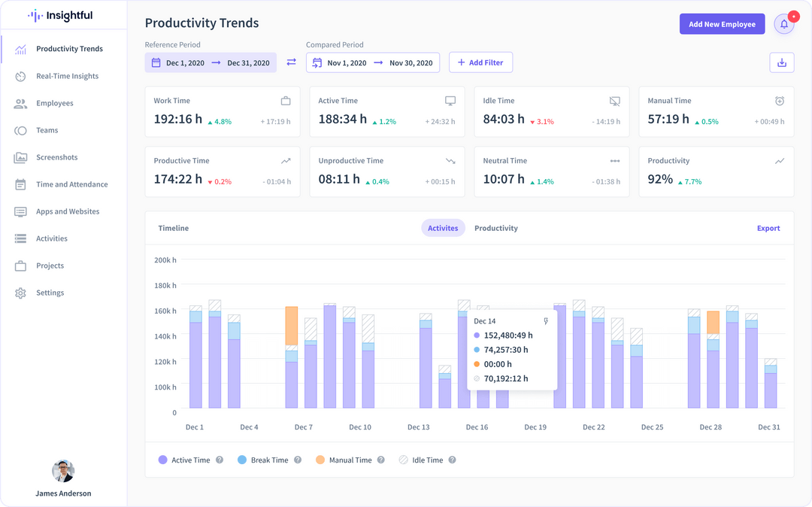812x507 pixels.
Task: Open the Compared Period date picker
Action: click(x=373, y=62)
